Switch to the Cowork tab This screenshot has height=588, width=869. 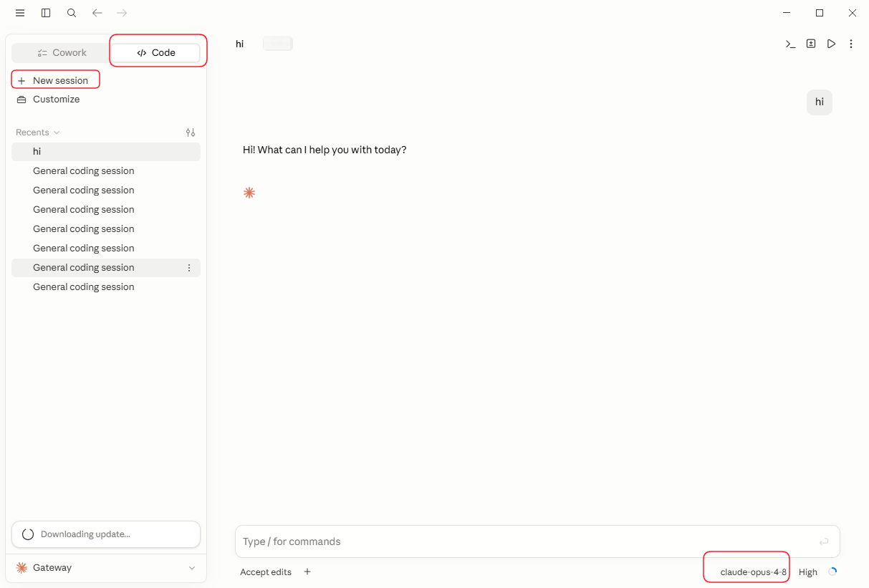(62, 53)
